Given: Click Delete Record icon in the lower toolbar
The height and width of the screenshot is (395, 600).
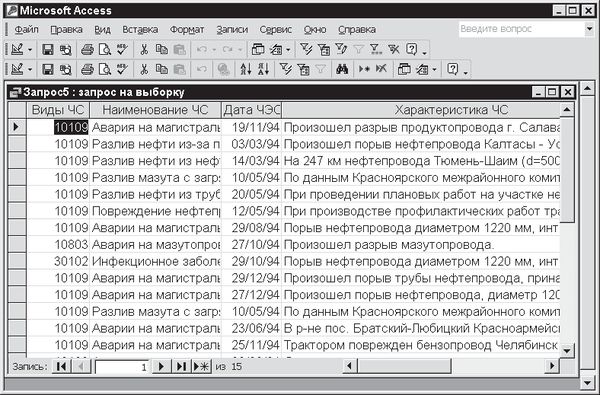Looking at the screenshot, I should (381, 69).
